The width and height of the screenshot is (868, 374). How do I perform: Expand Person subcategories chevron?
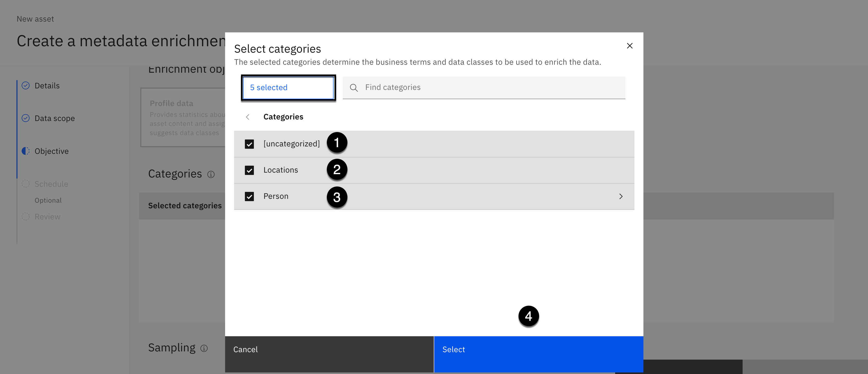click(621, 197)
